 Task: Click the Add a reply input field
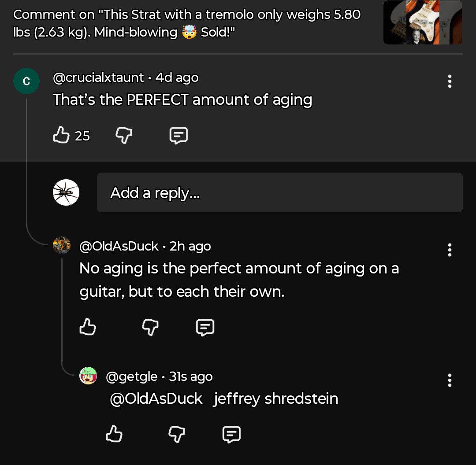[279, 192]
